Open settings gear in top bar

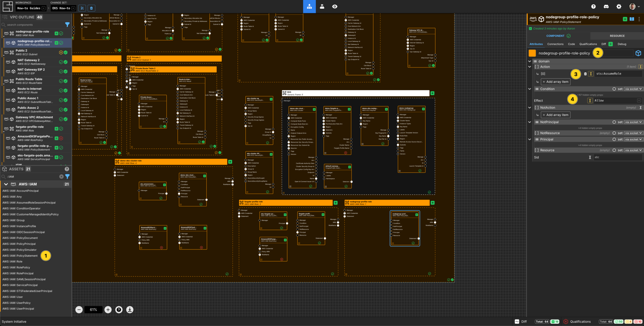(619, 6)
